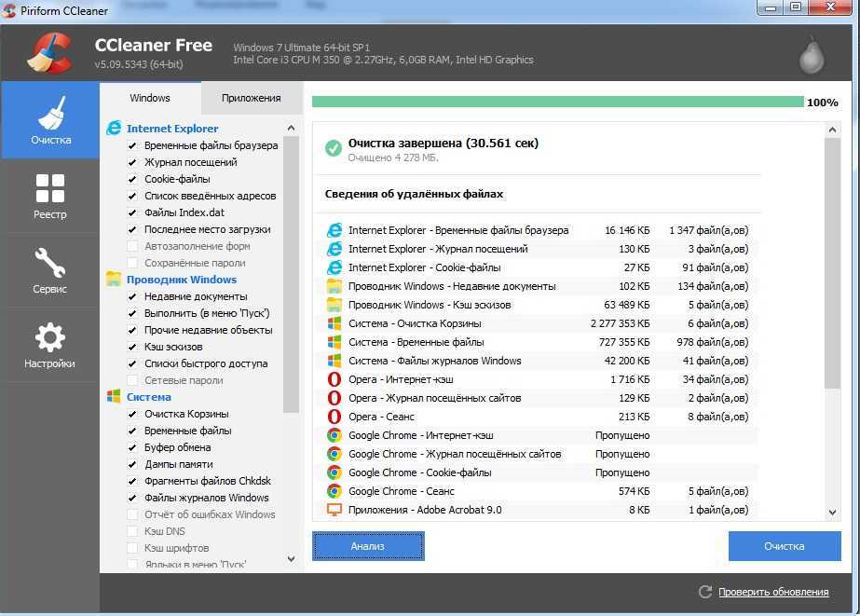Click up arrow of results scrollbar

click(x=832, y=130)
